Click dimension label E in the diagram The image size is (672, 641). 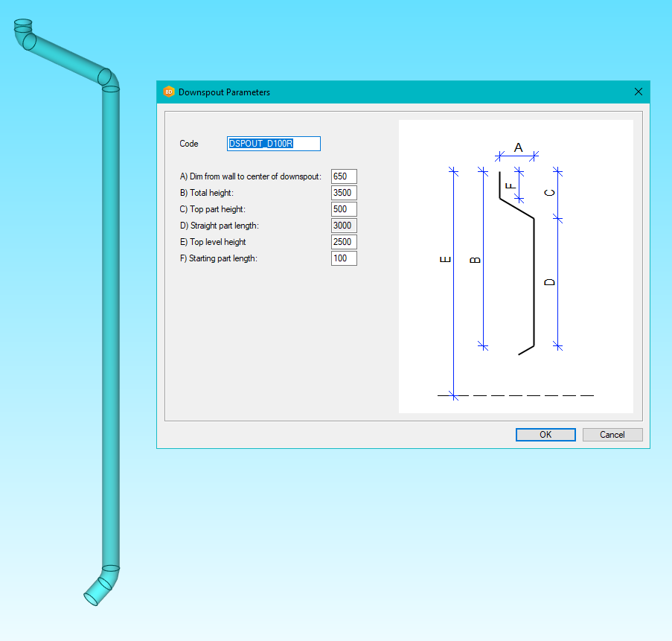coord(445,260)
